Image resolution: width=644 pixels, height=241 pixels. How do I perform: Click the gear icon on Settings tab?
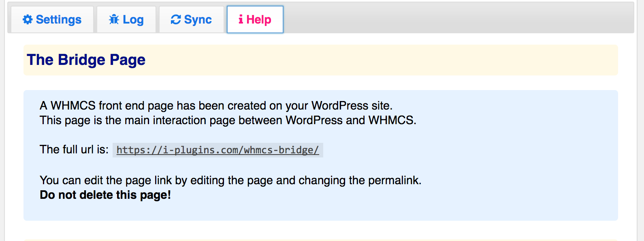(x=28, y=19)
